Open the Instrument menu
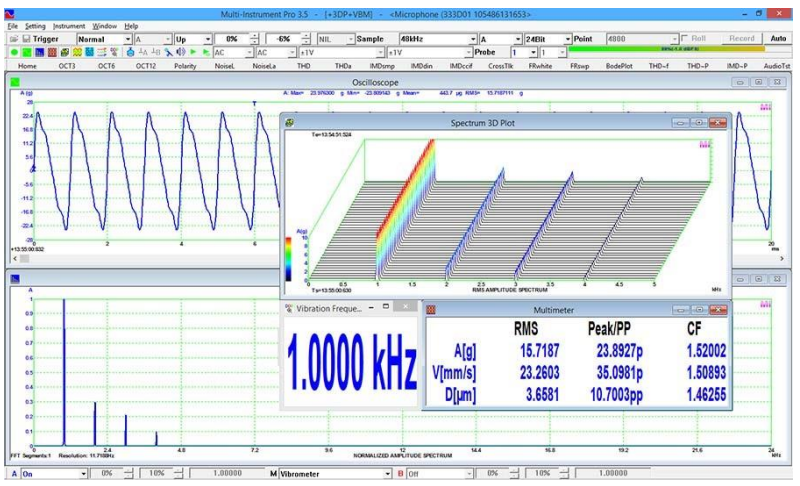Screen dimensions: 800x486 point(69,25)
